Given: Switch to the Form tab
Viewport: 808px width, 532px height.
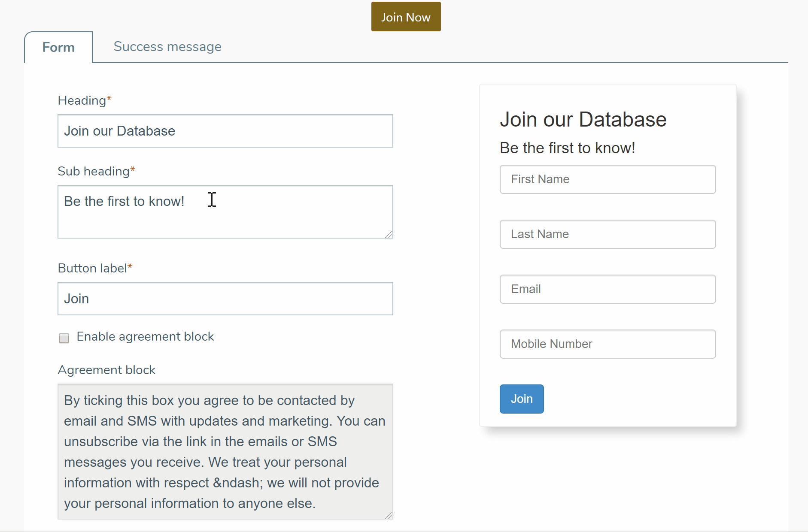Looking at the screenshot, I should (58, 47).
